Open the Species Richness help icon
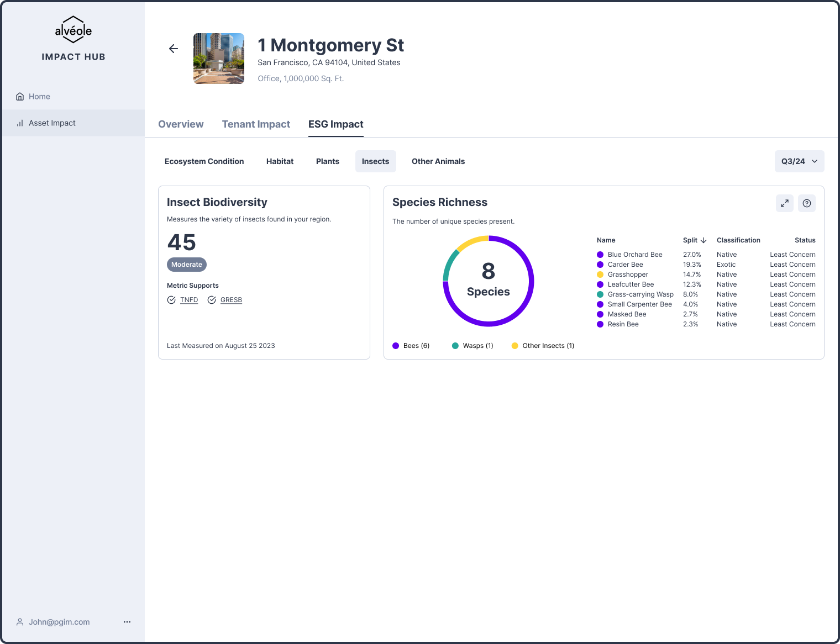Image resolution: width=840 pixels, height=644 pixels. pos(806,203)
